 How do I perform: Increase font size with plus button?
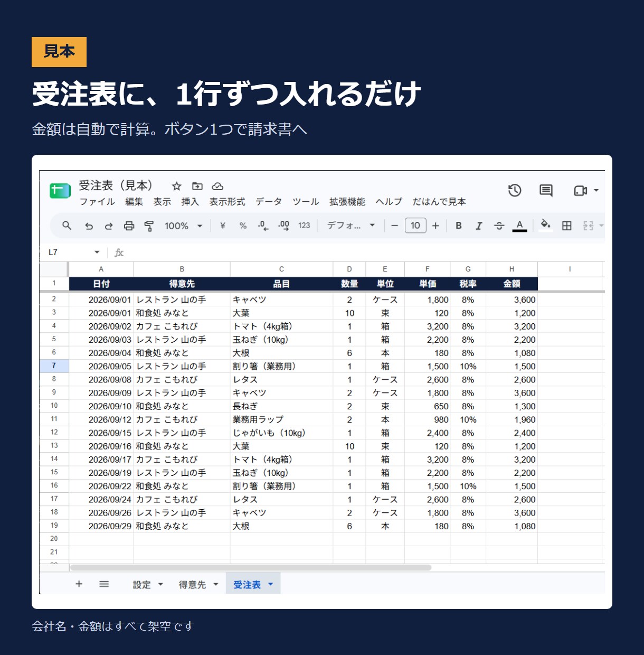[435, 226]
